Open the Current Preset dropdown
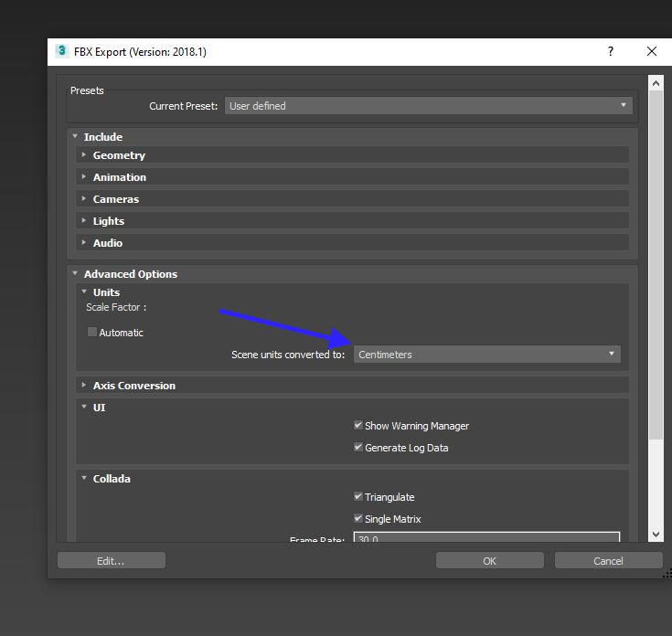Viewport: 672px width, 636px height. (x=428, y=106)
